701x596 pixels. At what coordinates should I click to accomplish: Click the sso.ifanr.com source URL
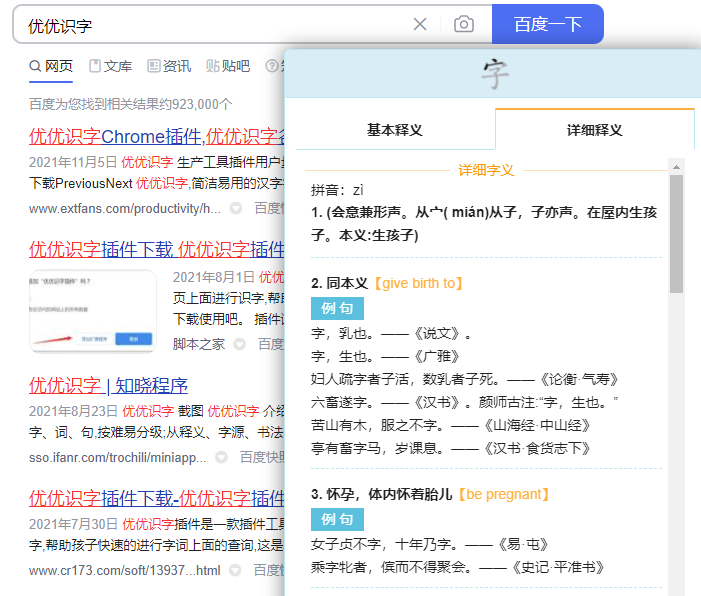pyautogui.click(x=118, y=457)
